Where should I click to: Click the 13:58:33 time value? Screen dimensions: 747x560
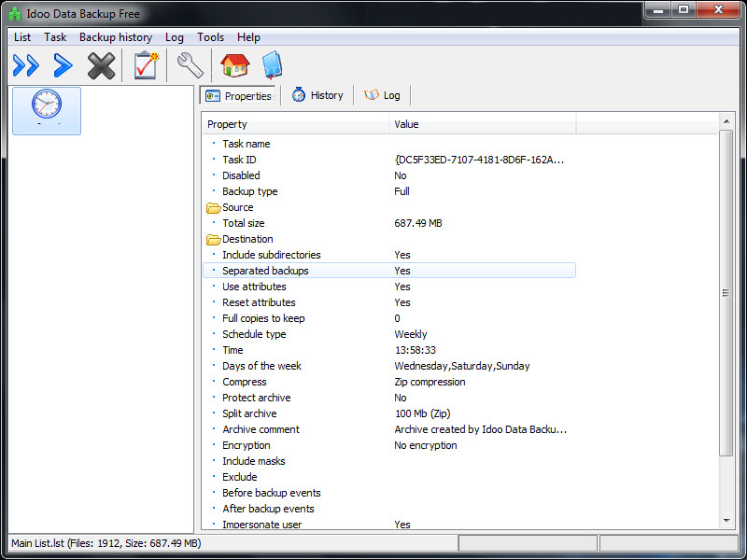click(x=415, y=350)
